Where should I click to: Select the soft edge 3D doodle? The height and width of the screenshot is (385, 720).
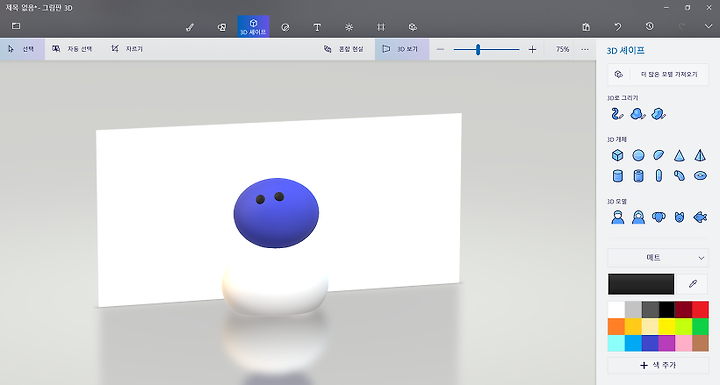[x=638, y=113]
